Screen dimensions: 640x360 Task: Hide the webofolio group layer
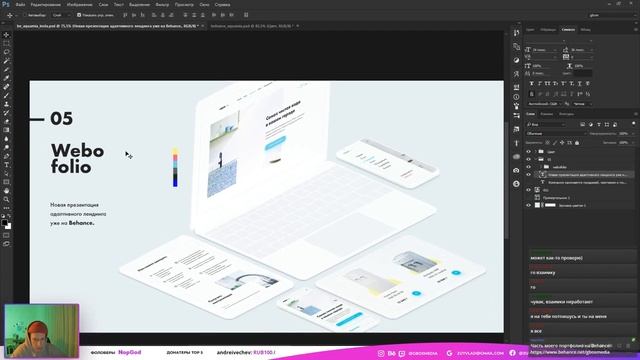pos(529,167)
